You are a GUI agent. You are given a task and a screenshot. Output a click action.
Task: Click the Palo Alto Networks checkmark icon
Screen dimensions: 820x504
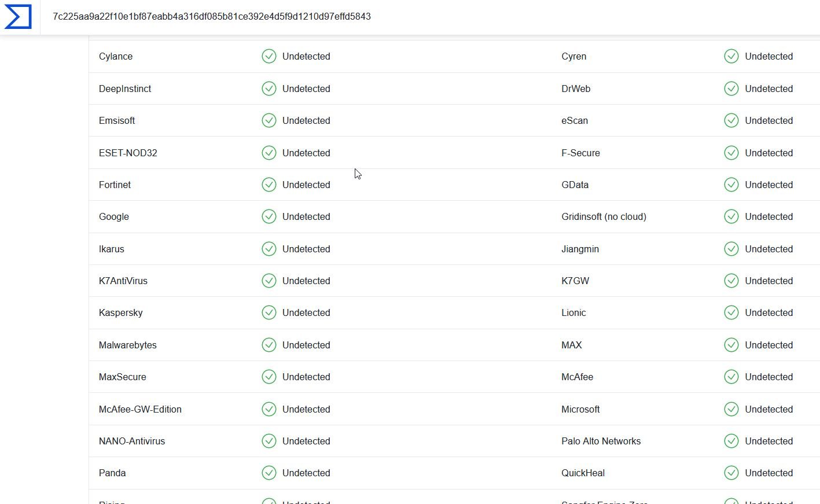point(731,441)
